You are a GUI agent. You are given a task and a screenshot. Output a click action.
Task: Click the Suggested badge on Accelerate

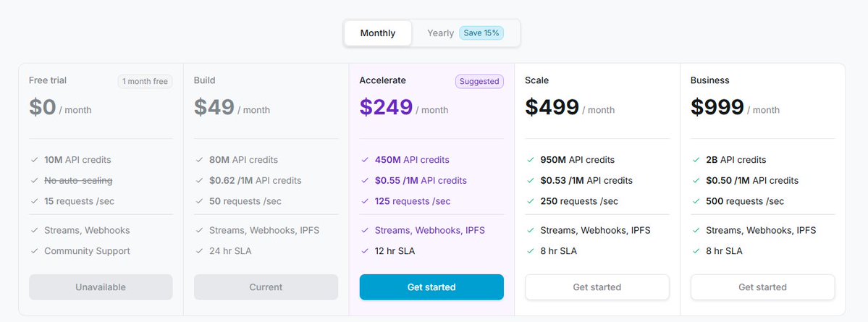[479, 81]
